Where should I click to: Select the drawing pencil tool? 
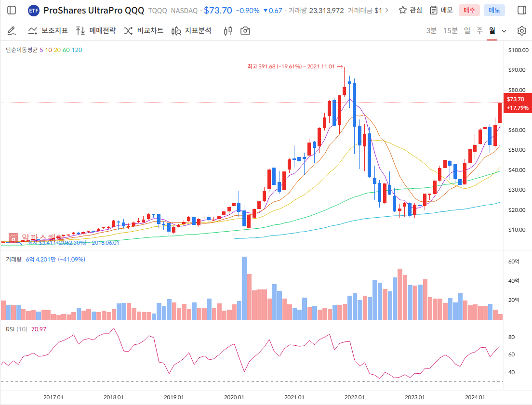12,31
